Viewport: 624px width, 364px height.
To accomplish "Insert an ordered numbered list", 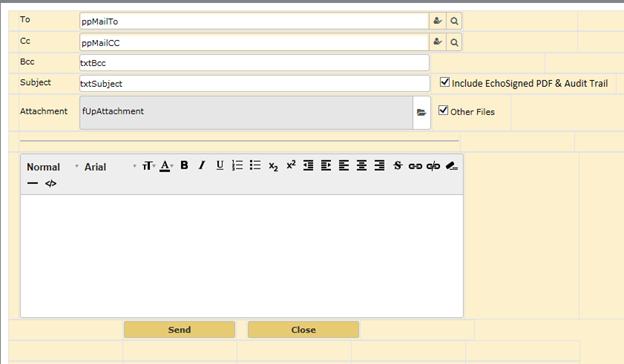I will tap(238, 165).
